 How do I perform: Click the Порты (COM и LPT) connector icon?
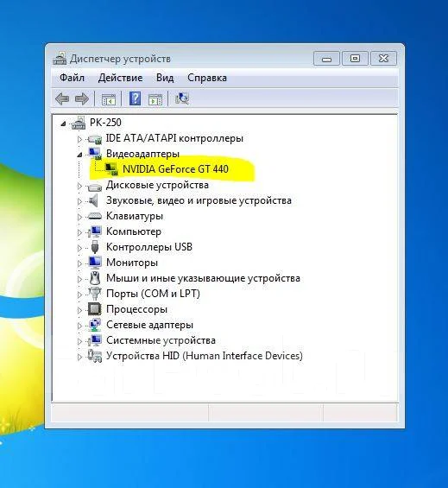[95, 294]
